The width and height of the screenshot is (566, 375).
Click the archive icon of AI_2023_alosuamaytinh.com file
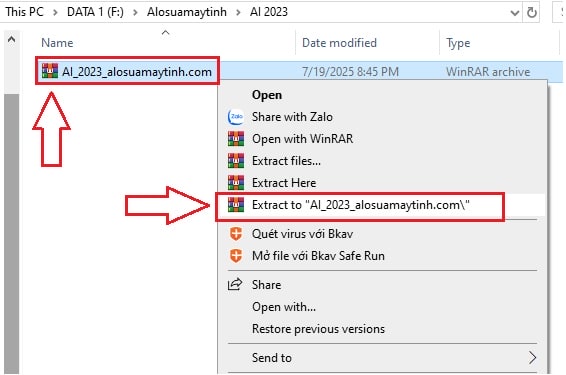(50, 71)
